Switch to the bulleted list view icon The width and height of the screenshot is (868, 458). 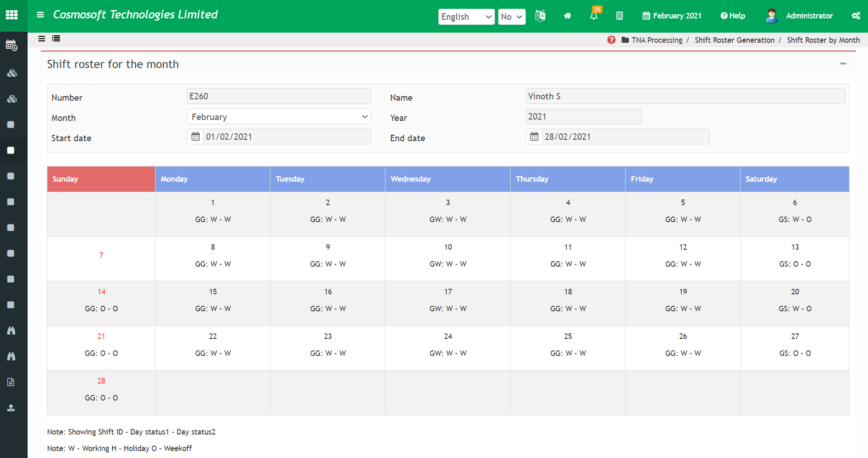point(56,39)
